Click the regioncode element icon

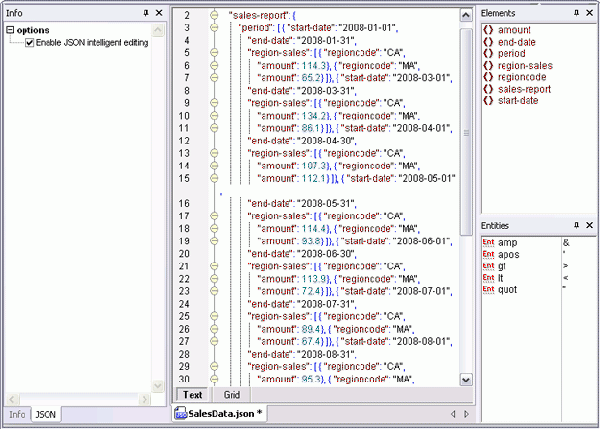[488, 77]
